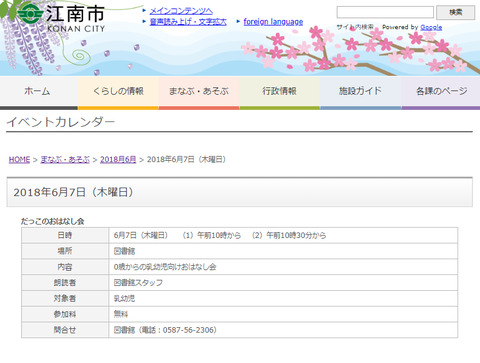This screenshot has width=480, height=363.
Task: Click the 場所 row label cell
Action: [65, 251]
